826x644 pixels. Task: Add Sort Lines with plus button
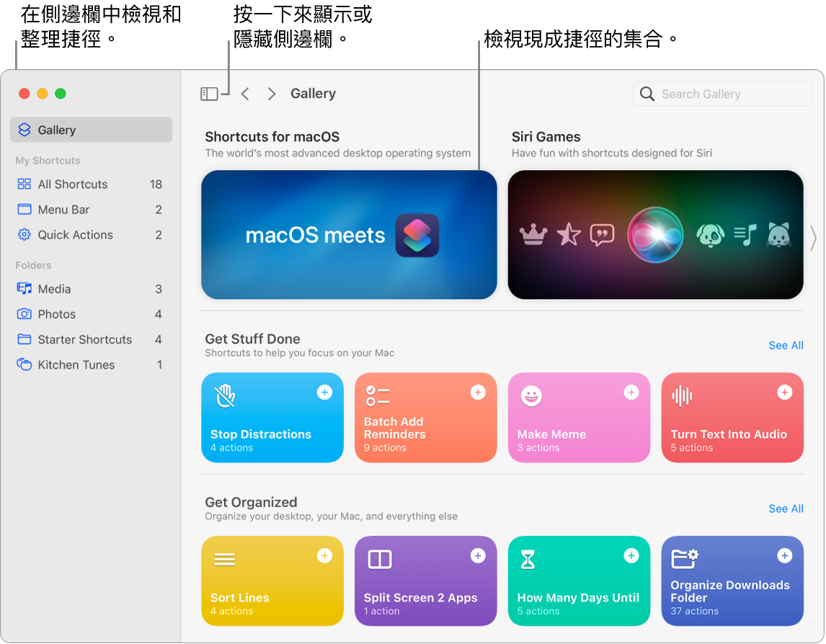pos(324,555)
